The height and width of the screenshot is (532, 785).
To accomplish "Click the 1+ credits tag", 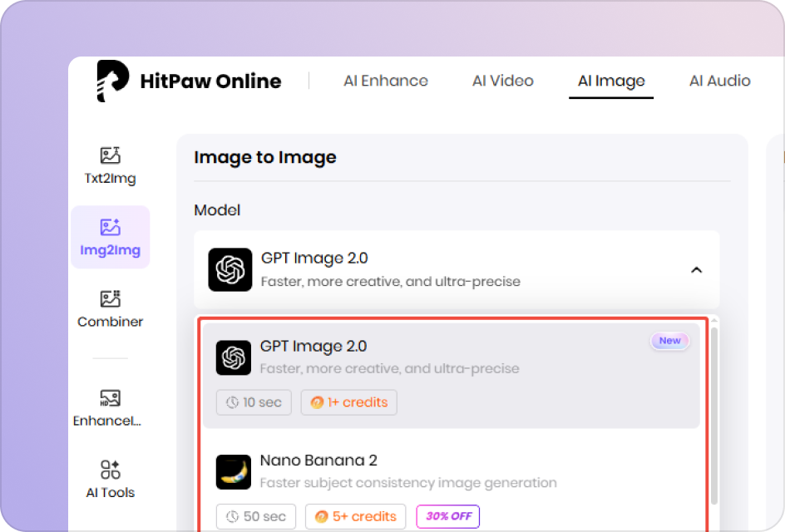I will (349, 402).
